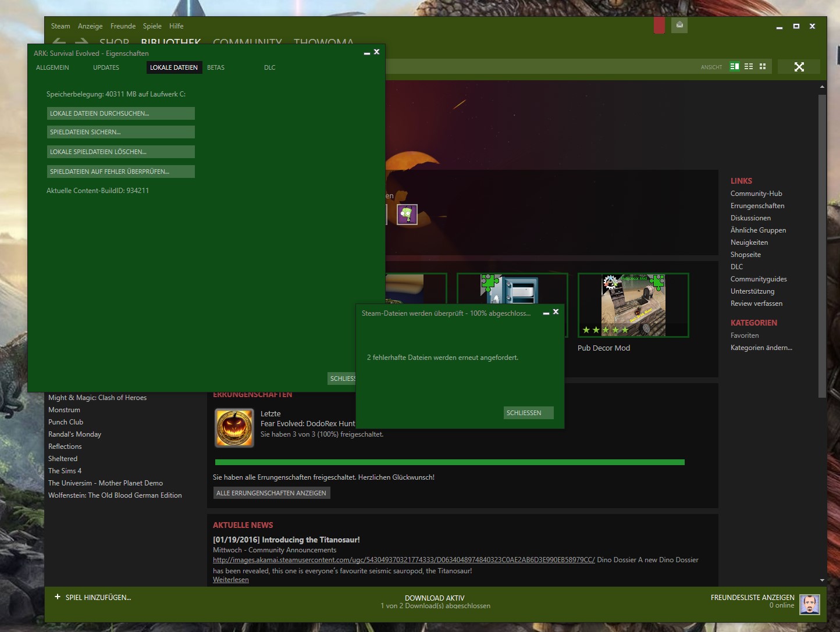Screen dimensions: 840x632
Task: Open the Spiele menu
Action: (x=152, y=26)
